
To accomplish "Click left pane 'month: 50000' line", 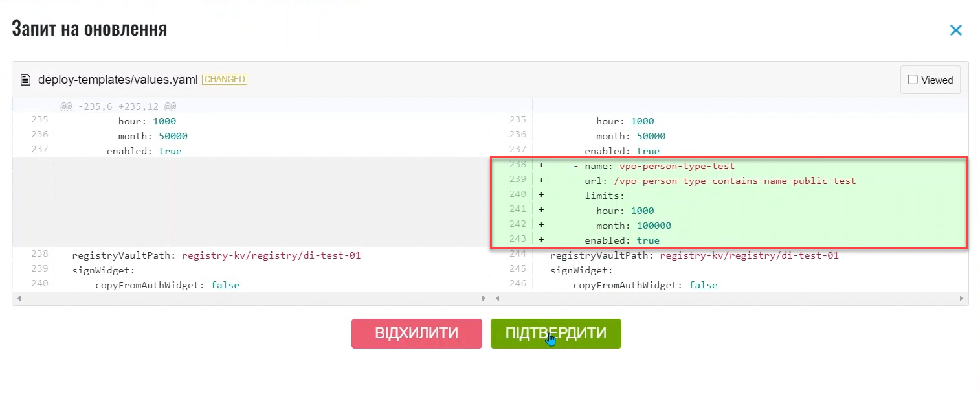I will [x=153, y=136].
